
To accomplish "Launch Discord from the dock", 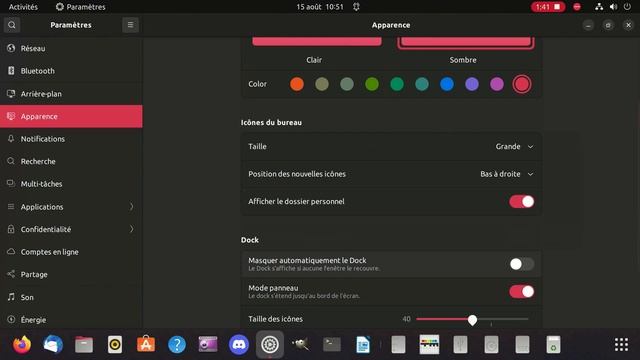I will (239, 344).
